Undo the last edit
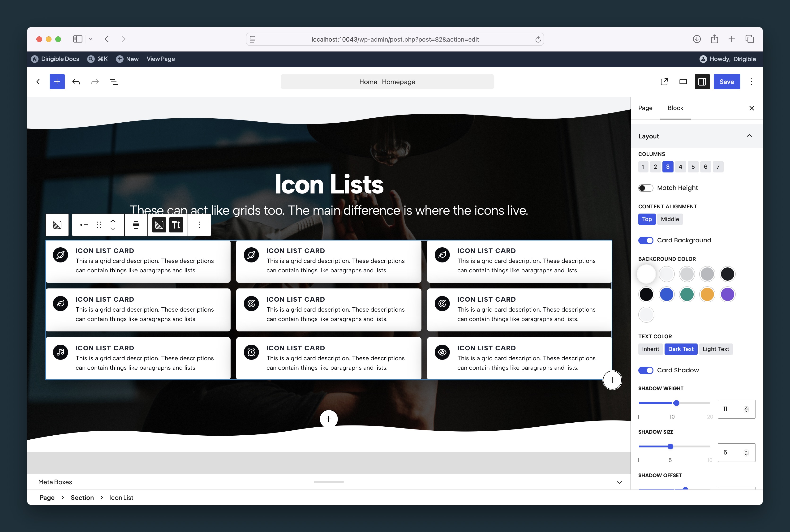 [76, 82]
